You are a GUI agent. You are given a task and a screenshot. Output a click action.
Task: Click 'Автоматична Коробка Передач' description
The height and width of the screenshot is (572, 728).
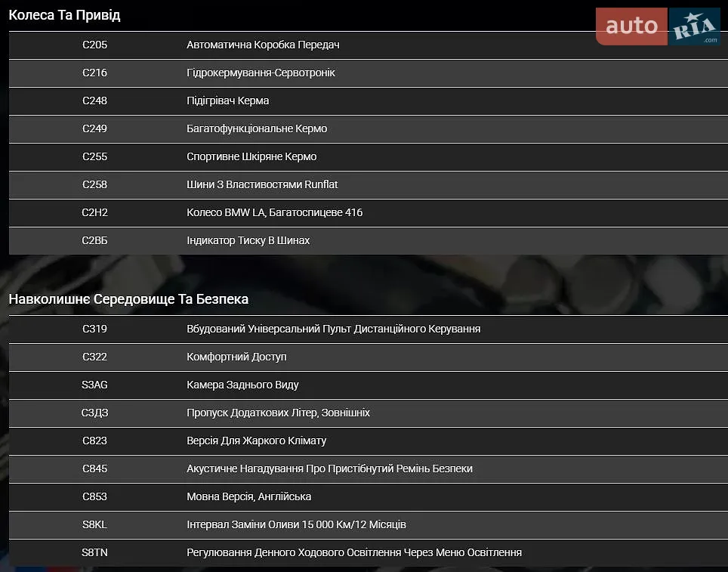click(x=263, y=45)
